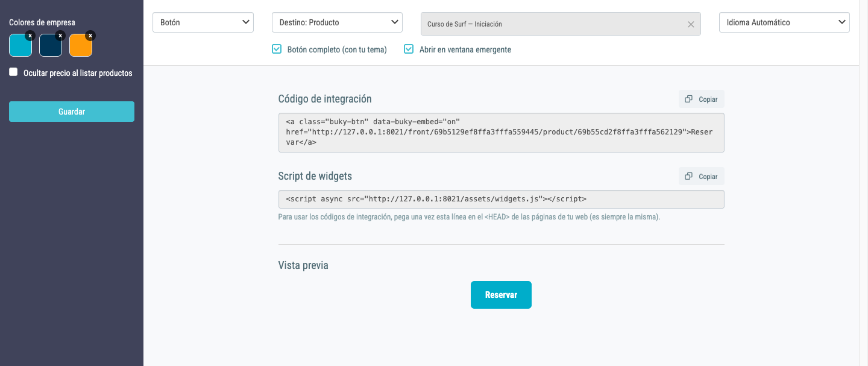Open the Botón widget type dropdown
Image resolution: width=868 pixels, height=366 pixels.
point(203,22)
